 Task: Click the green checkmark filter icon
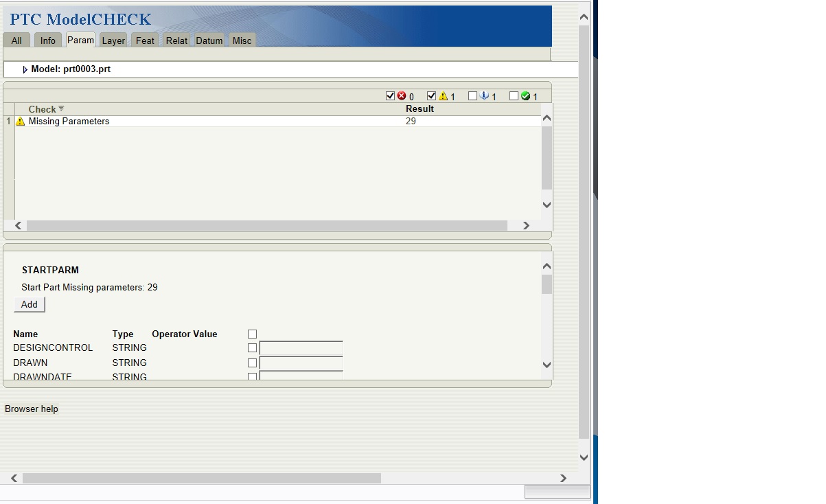525,96
